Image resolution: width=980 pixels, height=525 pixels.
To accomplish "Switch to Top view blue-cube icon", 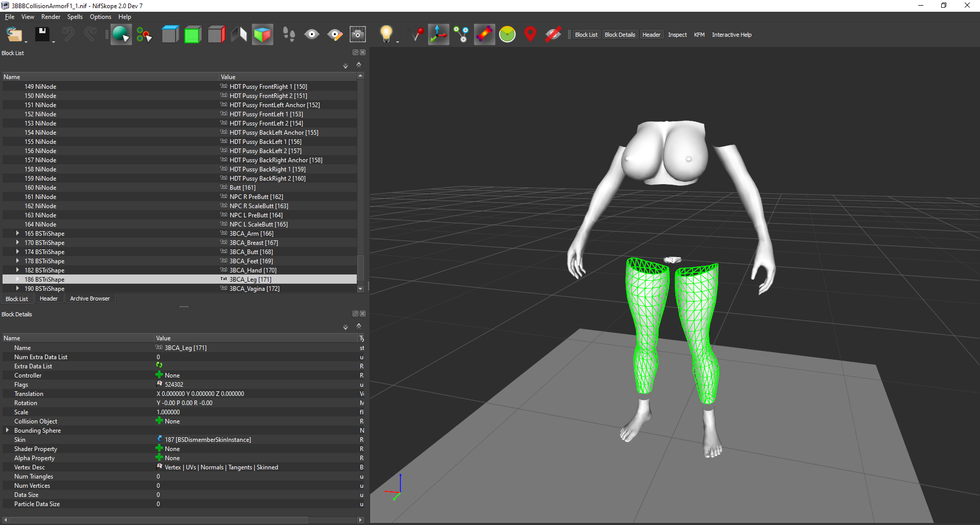I will (170, 35).
